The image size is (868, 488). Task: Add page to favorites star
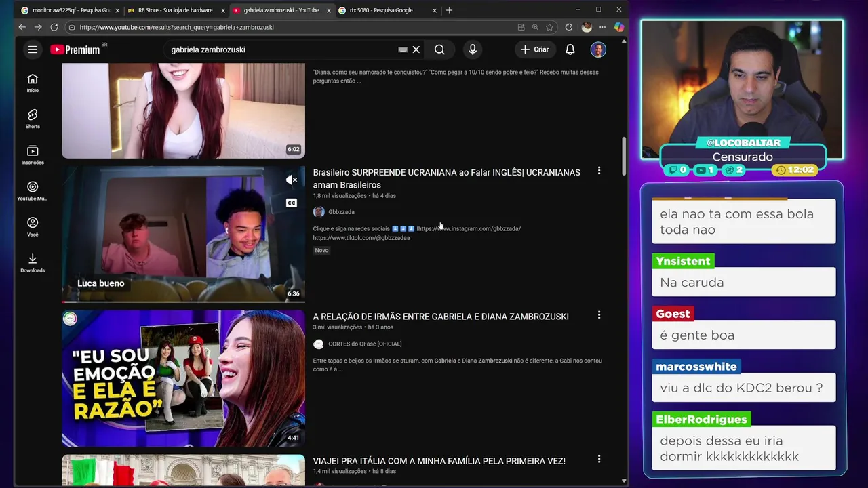(549, 27)
